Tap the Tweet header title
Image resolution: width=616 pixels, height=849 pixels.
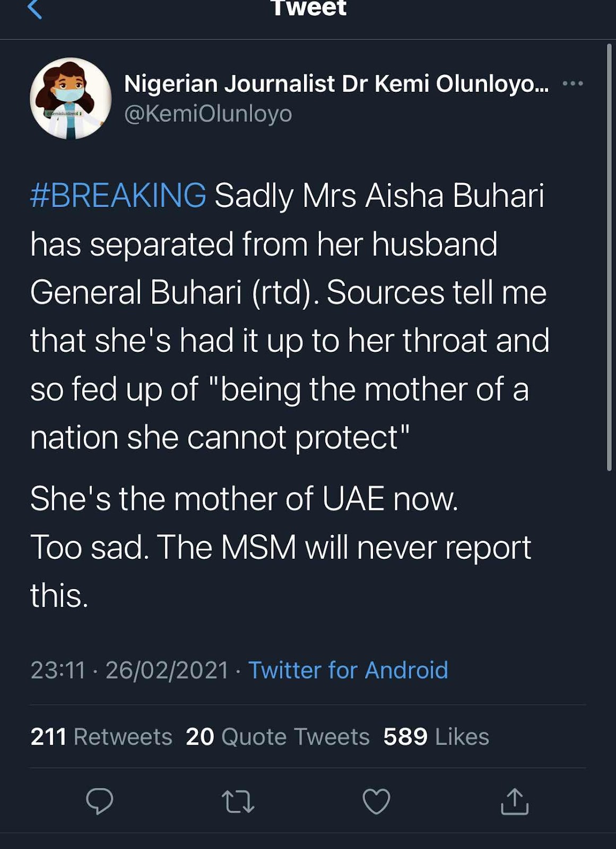tap(308, 8)
